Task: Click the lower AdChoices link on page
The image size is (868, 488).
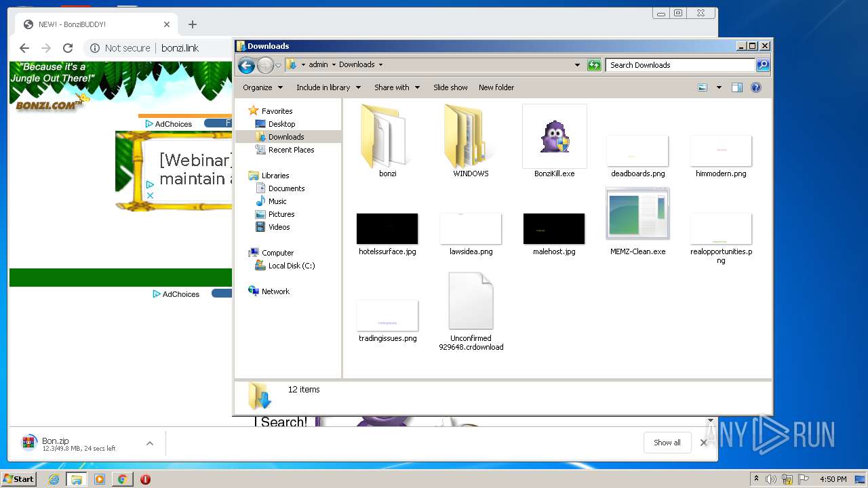Action: 176,294
